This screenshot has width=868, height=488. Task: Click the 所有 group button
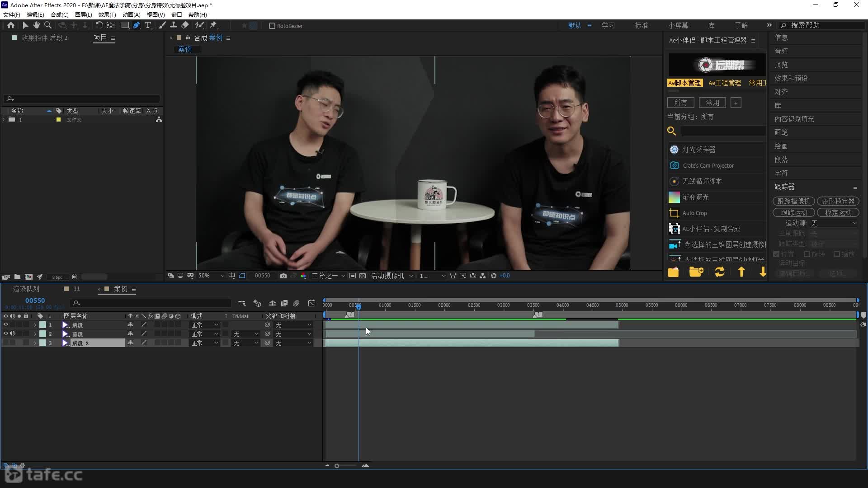click(x=681, y=103)
